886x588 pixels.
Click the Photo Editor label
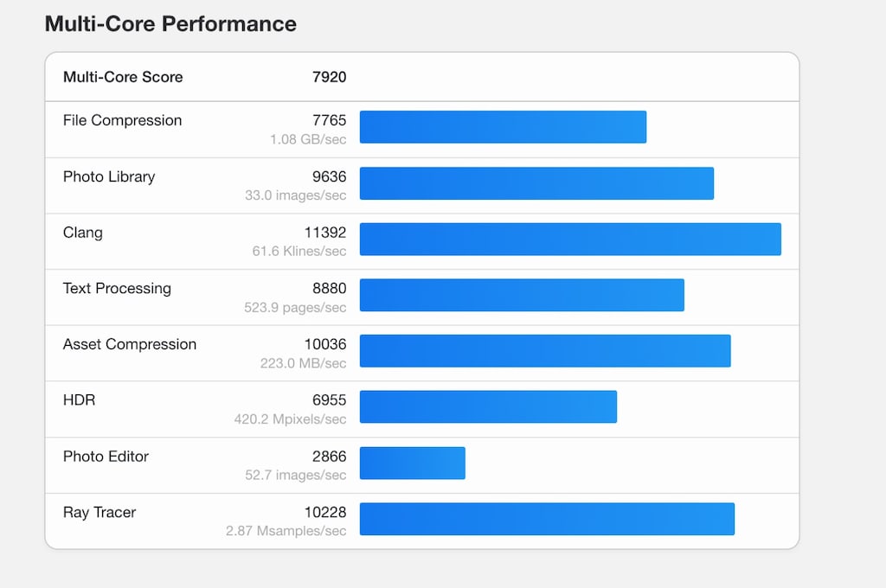tap(106, 457)
